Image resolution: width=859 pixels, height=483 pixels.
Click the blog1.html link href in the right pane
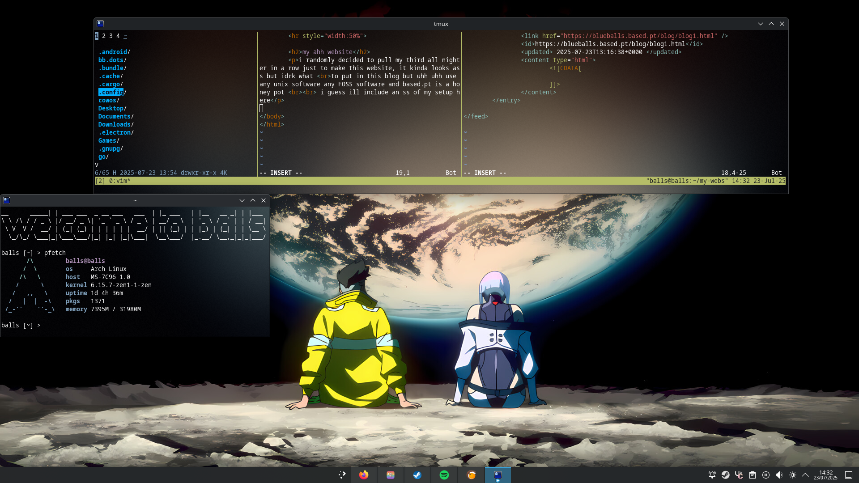[640, 36]
